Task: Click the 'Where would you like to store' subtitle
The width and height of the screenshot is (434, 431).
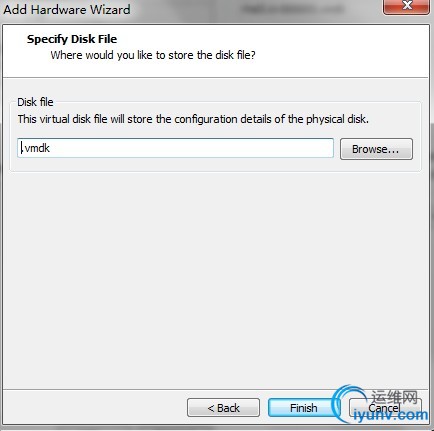Action: tap(153, 55)
